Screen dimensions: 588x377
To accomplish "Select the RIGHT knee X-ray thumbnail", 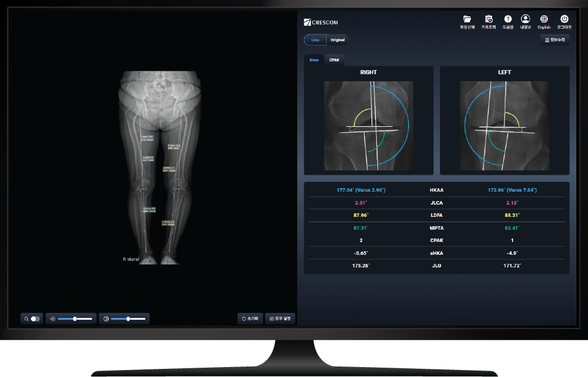I will pos(369,126).
